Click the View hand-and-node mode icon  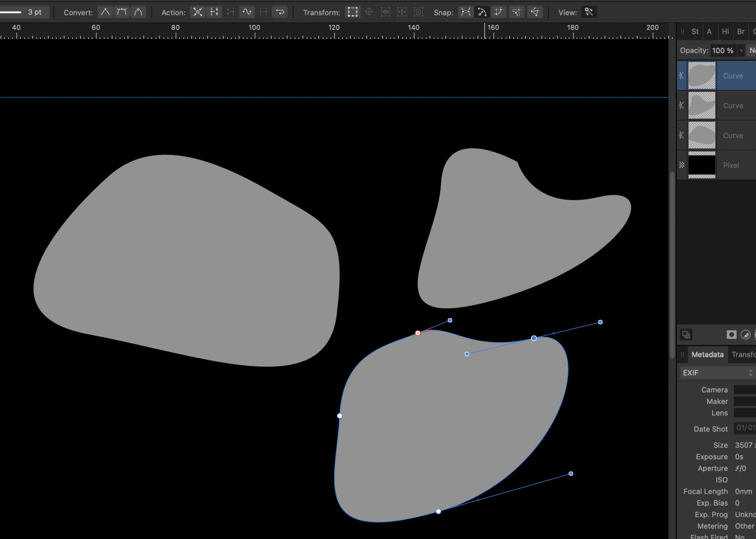point(589,12)
